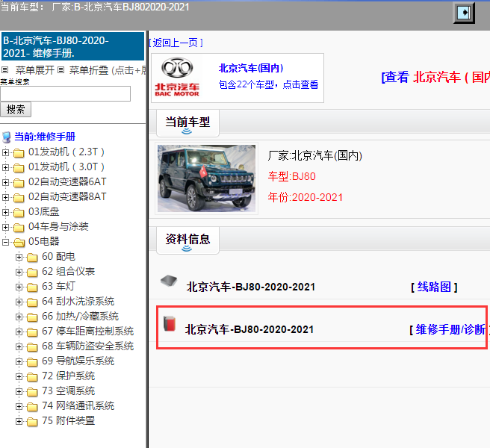Click the B-北京汽车-BJ80 维修手册 title banner

pos(72,46)
